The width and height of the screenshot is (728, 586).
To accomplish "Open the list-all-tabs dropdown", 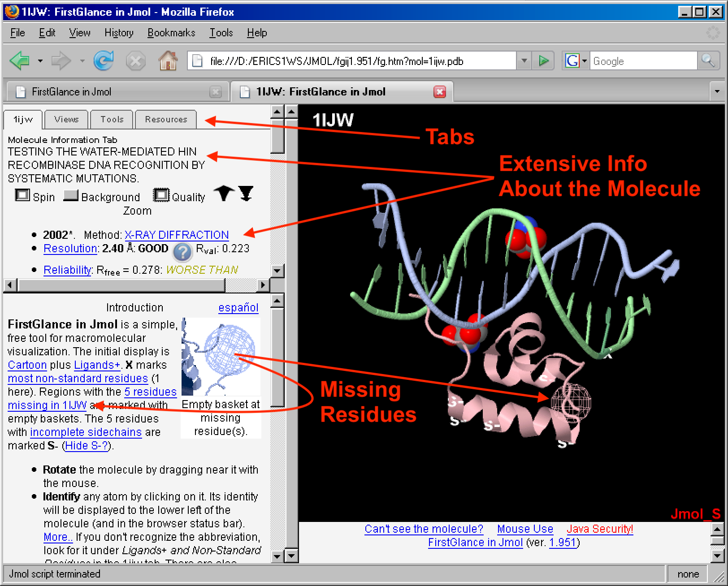I will click(x=717, y=92).
